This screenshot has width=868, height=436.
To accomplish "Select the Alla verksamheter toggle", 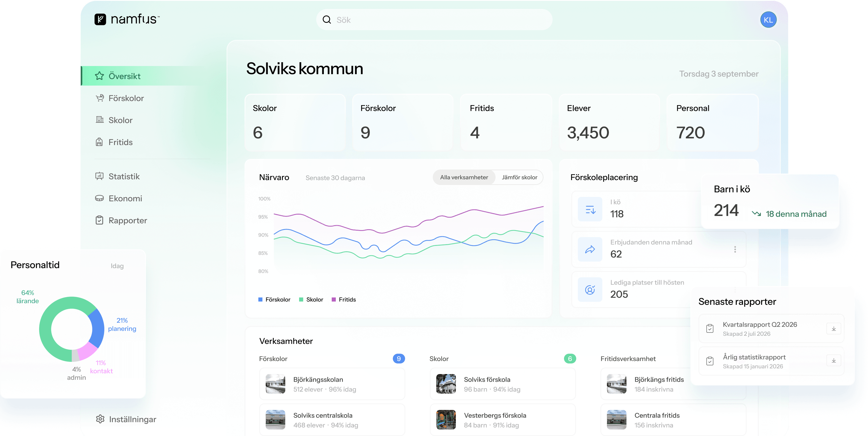I will click(464, 177).
